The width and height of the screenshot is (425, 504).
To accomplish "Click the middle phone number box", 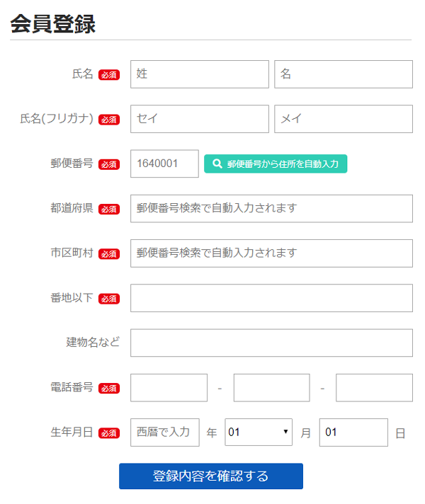I will click(271, 387).
